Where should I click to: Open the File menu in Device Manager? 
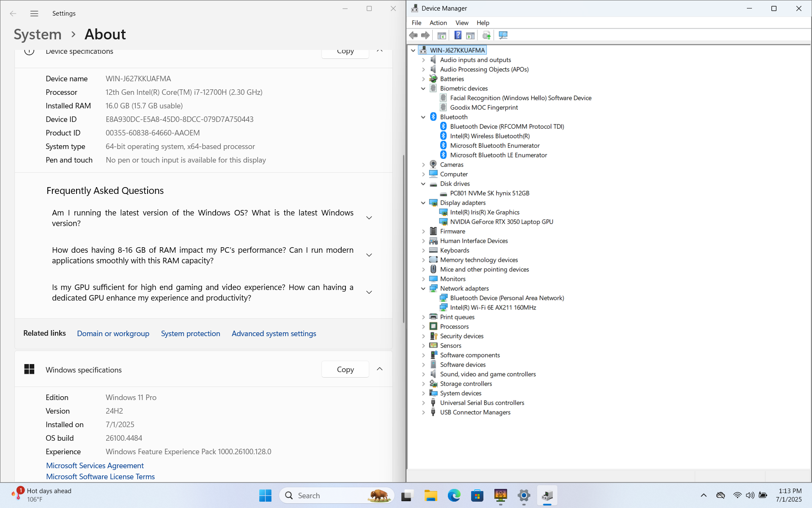(x=416, y=23)
